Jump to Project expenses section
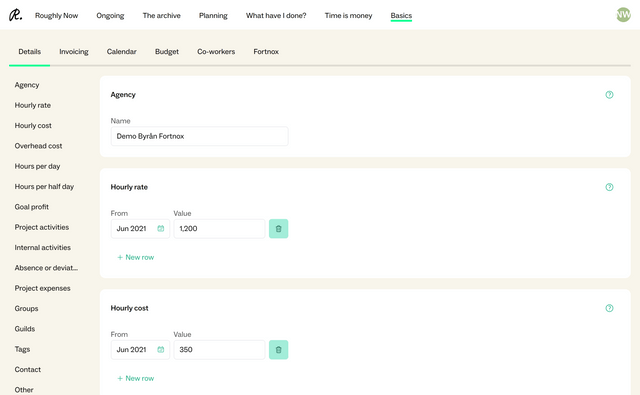Image resolution: width=640 pixels, height=395 pixels. [42, 288]
